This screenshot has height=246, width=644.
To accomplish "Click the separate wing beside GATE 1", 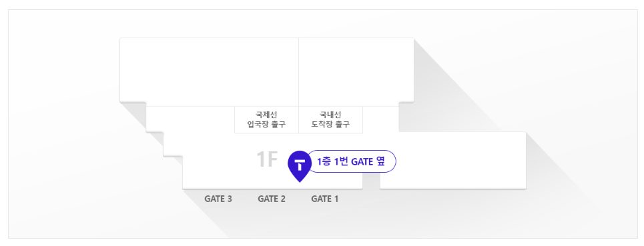I will (x=453, y=160).
